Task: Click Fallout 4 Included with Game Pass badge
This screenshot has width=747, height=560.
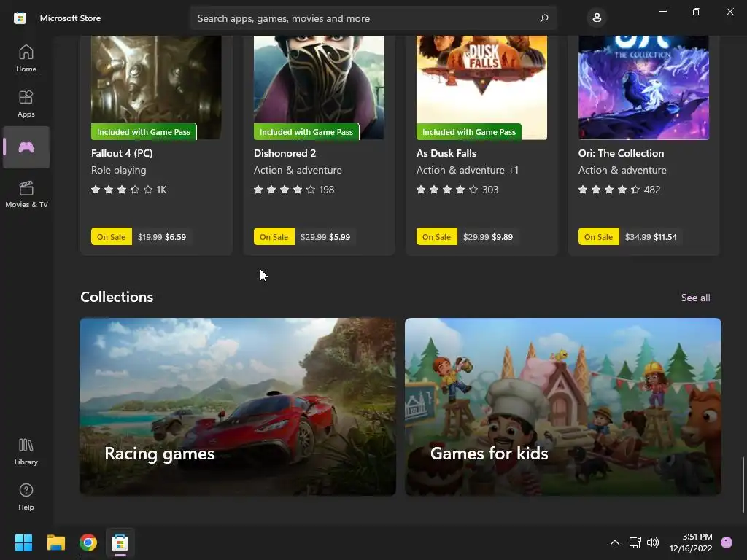Action: [x=144, y=132]
